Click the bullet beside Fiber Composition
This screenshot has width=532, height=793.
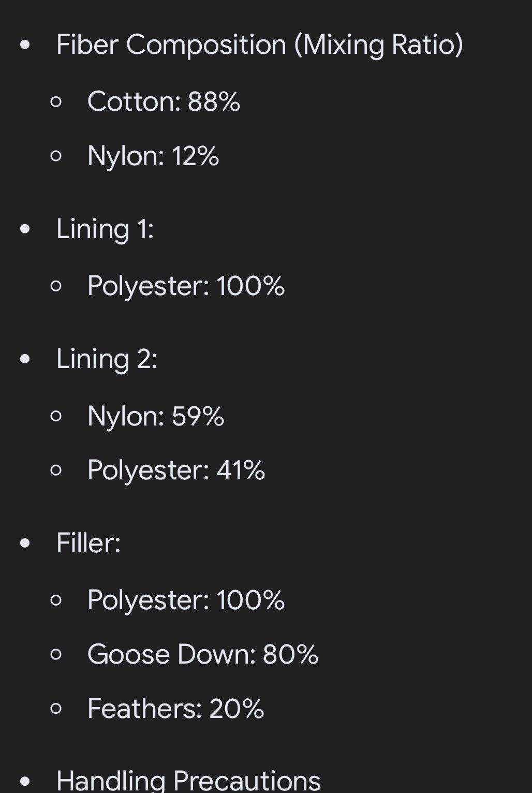25,45
